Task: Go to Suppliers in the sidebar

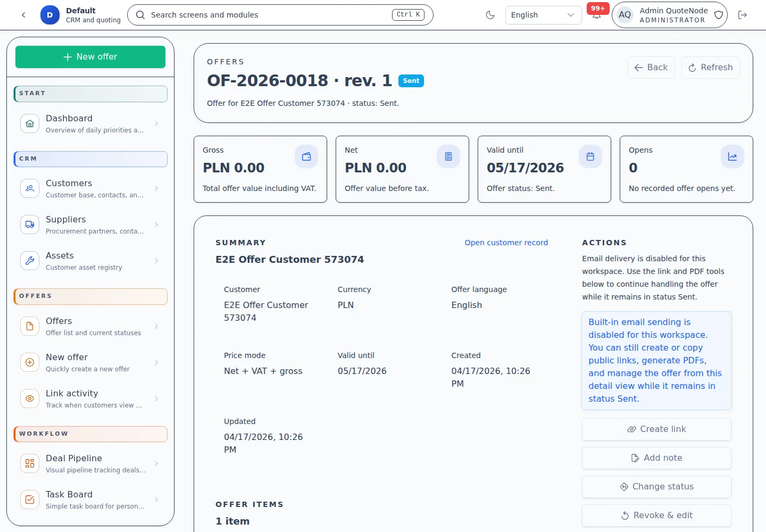Action: [90, 225]
